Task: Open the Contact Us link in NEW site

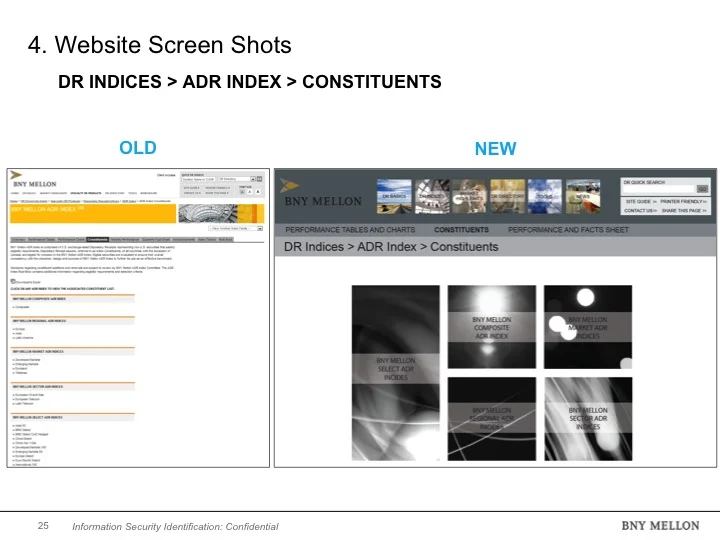Action: click(x=641, y=211)
